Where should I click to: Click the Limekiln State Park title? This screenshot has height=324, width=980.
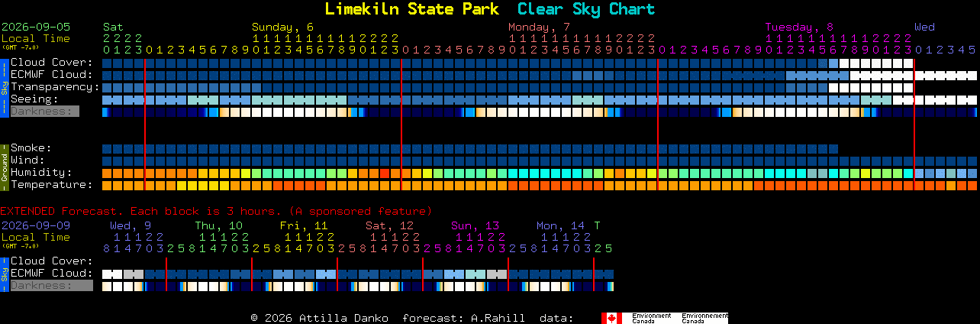(x=411, y=9)
